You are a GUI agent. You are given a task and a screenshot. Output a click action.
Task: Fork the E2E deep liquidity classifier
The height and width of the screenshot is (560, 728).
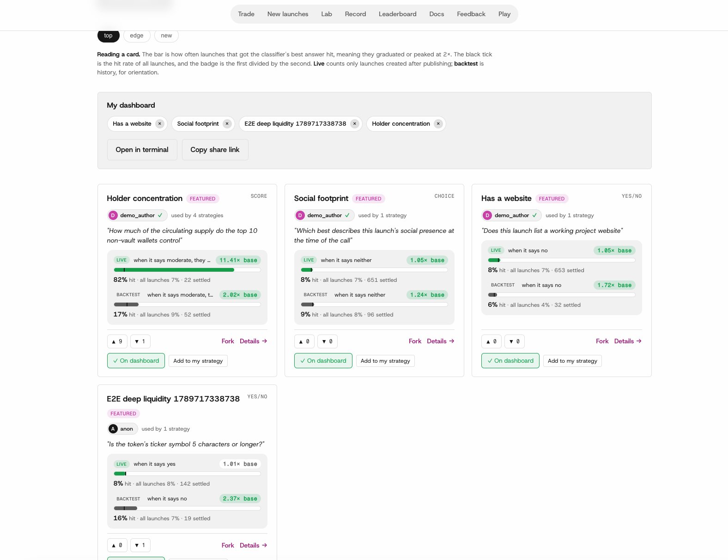[228, 545]
